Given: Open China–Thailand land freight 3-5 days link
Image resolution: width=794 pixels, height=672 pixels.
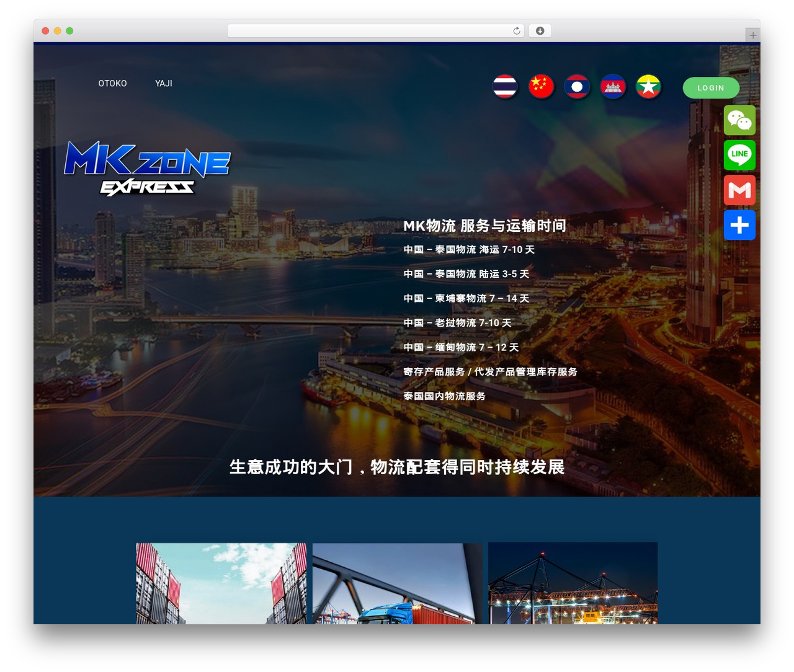Looking at the screenshot, I should 466,274.
